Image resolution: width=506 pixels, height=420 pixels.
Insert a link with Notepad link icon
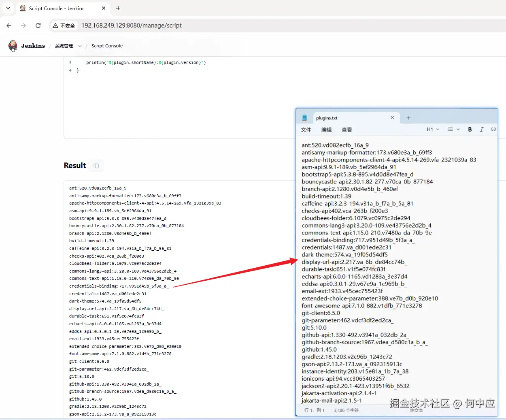click(x=493, y=129)
